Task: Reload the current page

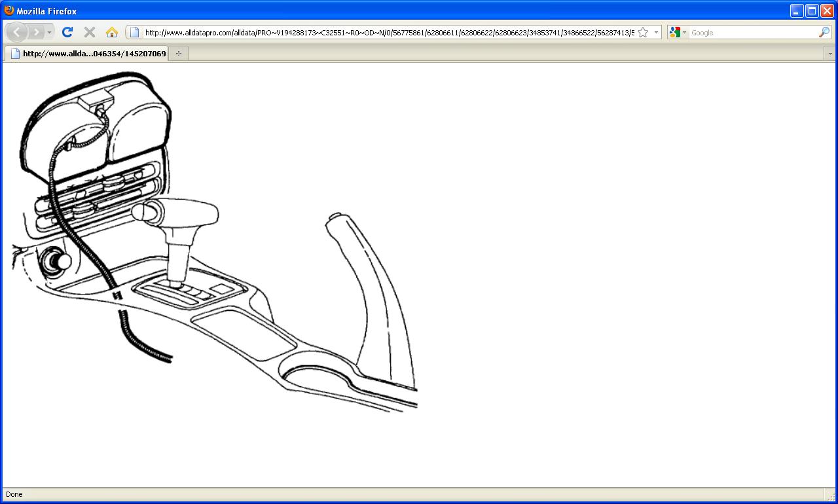Action: 67,32
